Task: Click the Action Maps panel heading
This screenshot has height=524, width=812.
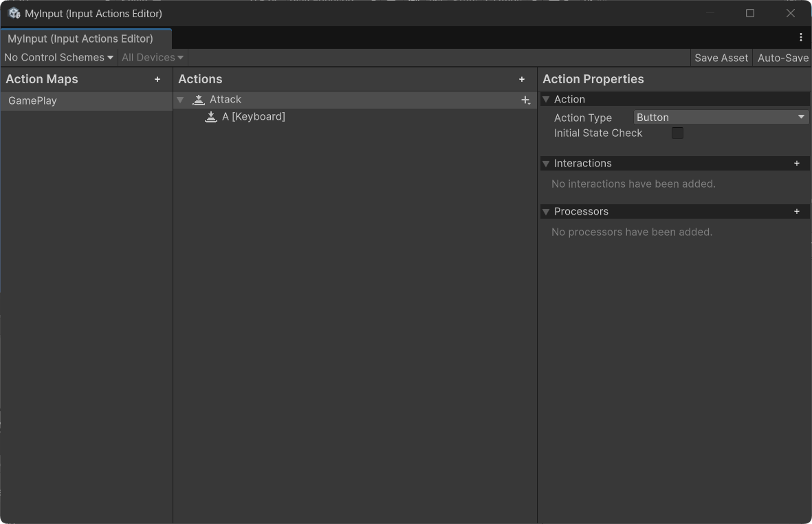Action: tap(42, 79)
